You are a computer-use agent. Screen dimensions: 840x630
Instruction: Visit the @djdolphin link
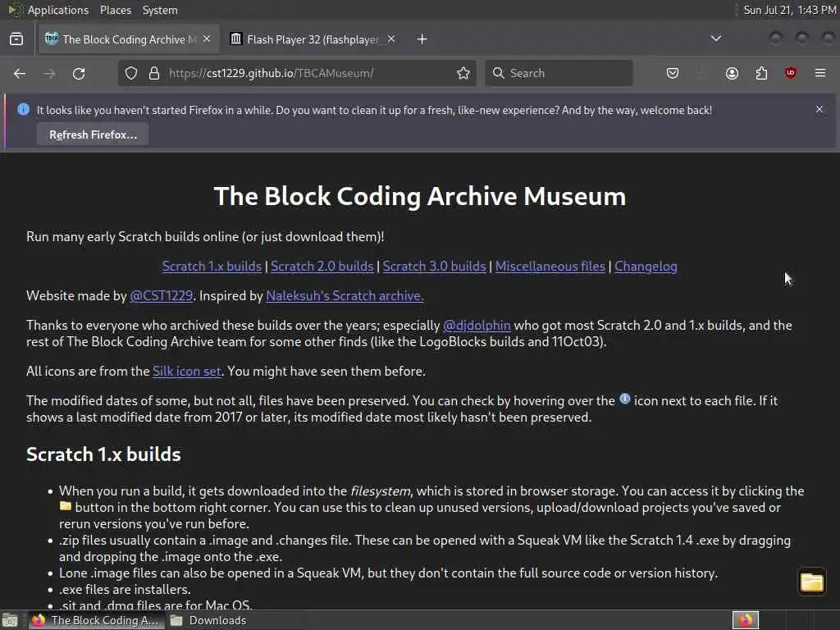click(477, 325)
